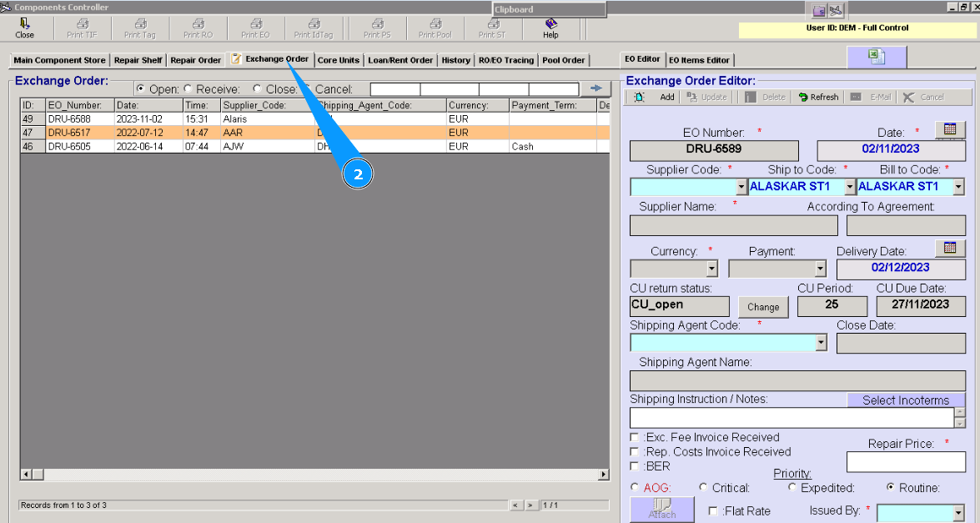Expand the Ship to Code dropdown
This screenshot has height=523, width=980.
[x=850, y=187]
